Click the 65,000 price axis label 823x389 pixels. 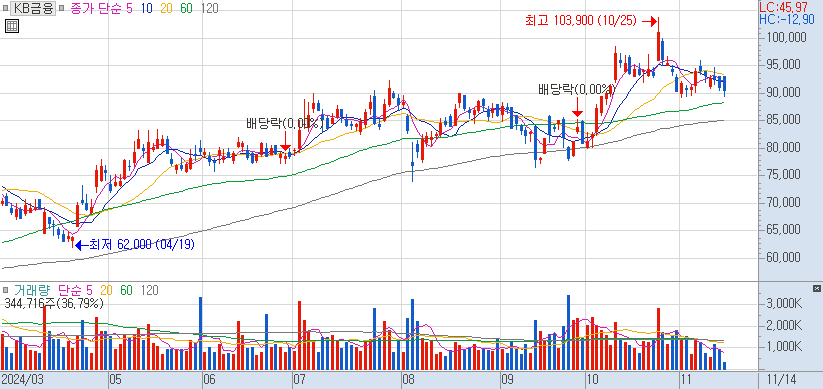(784, 229)
